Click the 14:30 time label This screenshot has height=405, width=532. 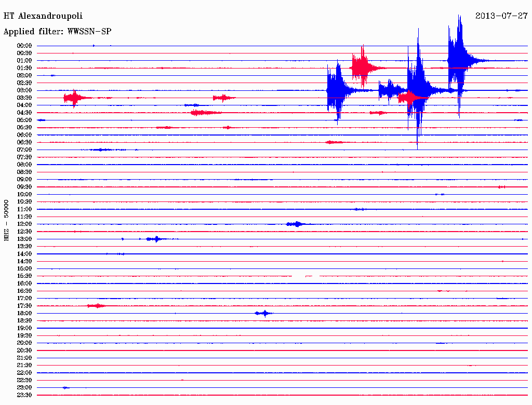[24, 262]
